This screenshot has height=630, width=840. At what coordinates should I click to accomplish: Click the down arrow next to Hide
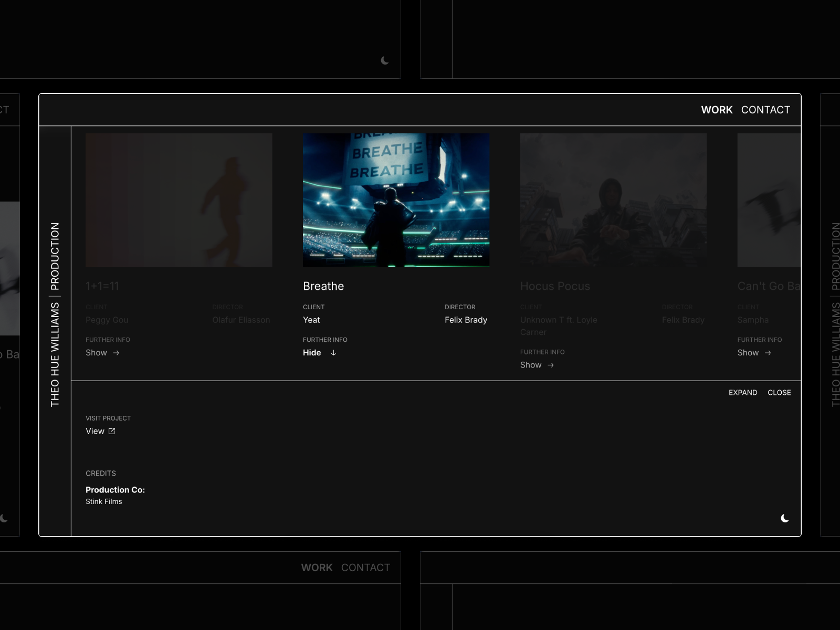(333, 353)
